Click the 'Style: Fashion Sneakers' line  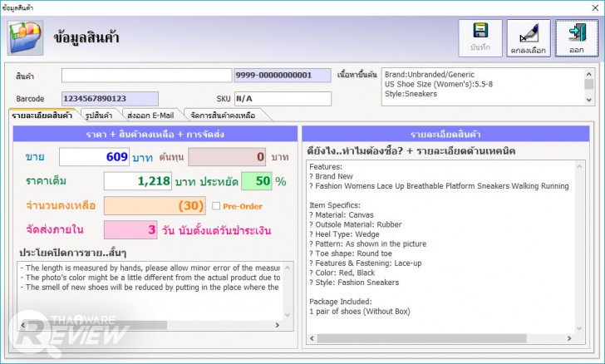354,283
